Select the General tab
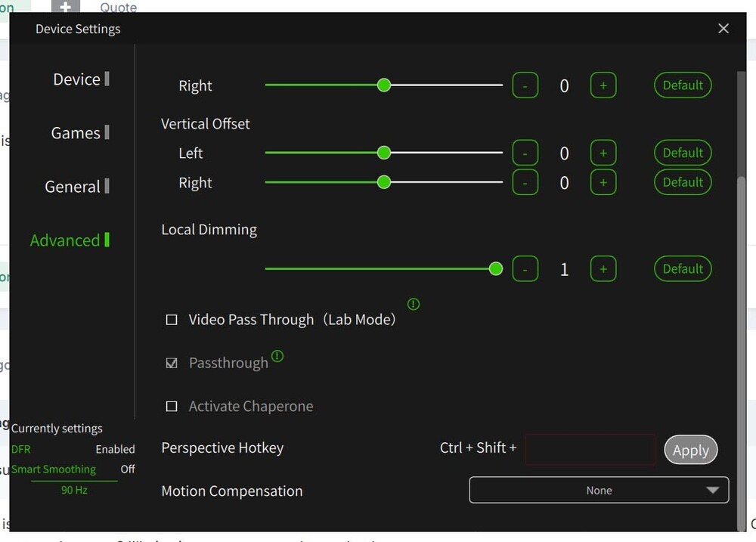This screenshot has height=542, width=756. [x=73, y=187]
